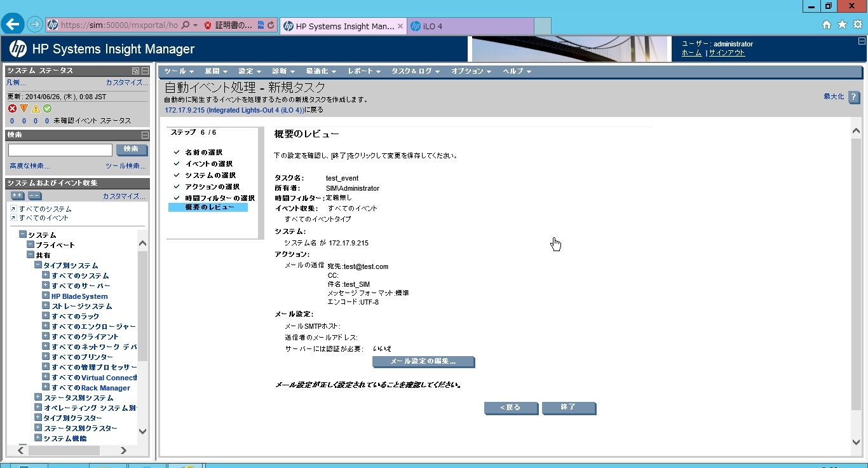Expand the システム機能 tree node
This screenshot has width=868, height=468.
coord(38,438)
